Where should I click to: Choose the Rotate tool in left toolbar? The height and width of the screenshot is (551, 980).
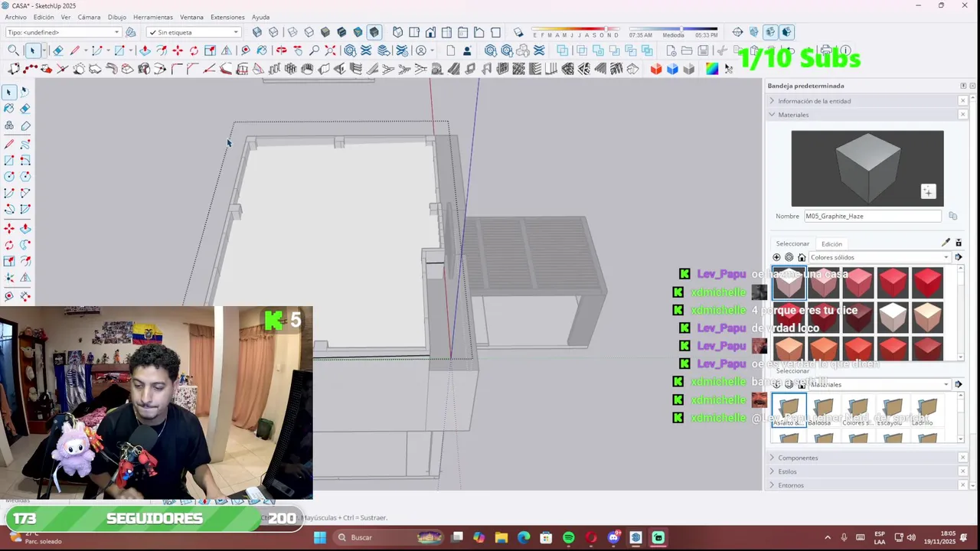pos(8,245)
